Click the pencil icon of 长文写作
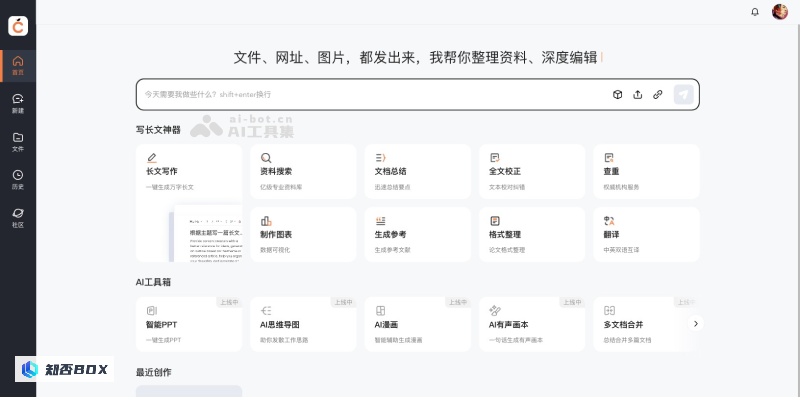This screenshot has height=397, width=800. [x=152, y=158]
